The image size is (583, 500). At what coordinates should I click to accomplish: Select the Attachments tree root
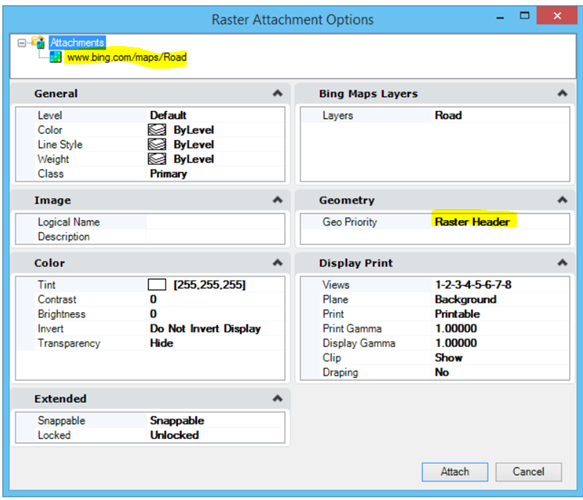77,42
